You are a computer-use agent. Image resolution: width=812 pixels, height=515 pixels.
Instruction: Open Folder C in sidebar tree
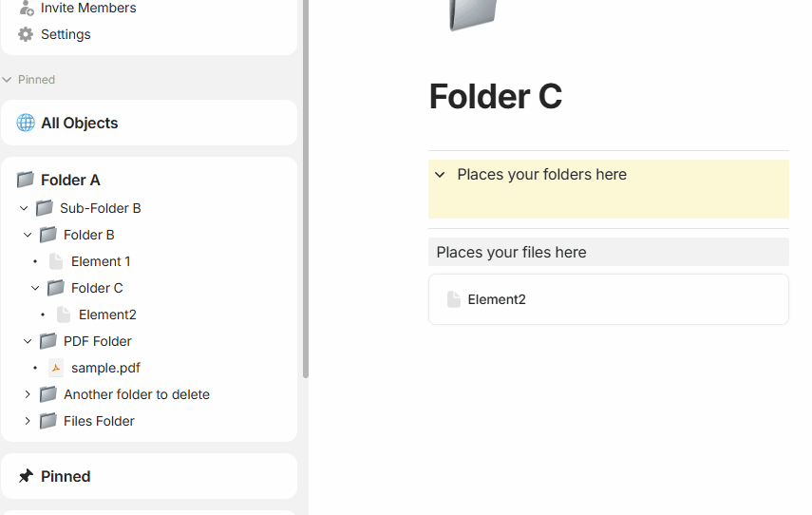tap(98, 288)
